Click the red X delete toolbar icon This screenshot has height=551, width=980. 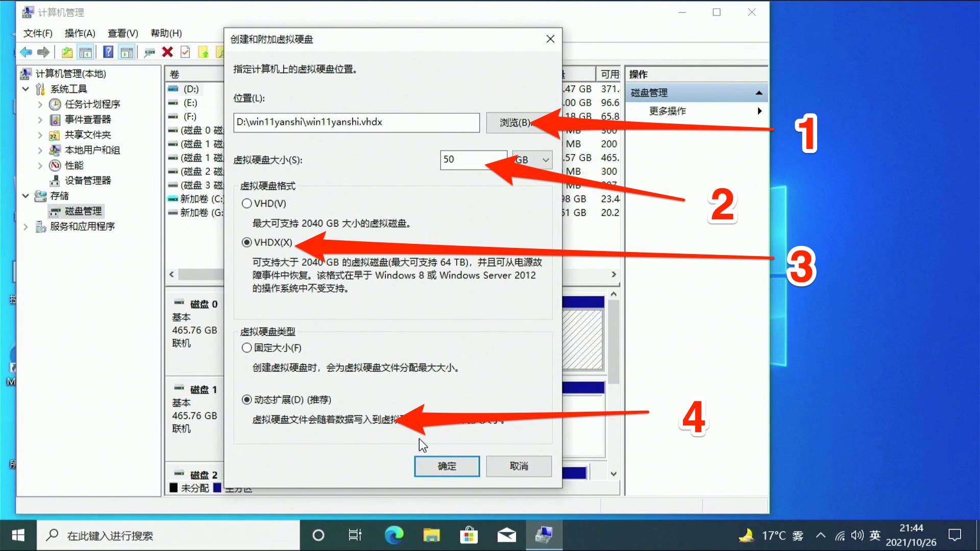pos(168,52)
